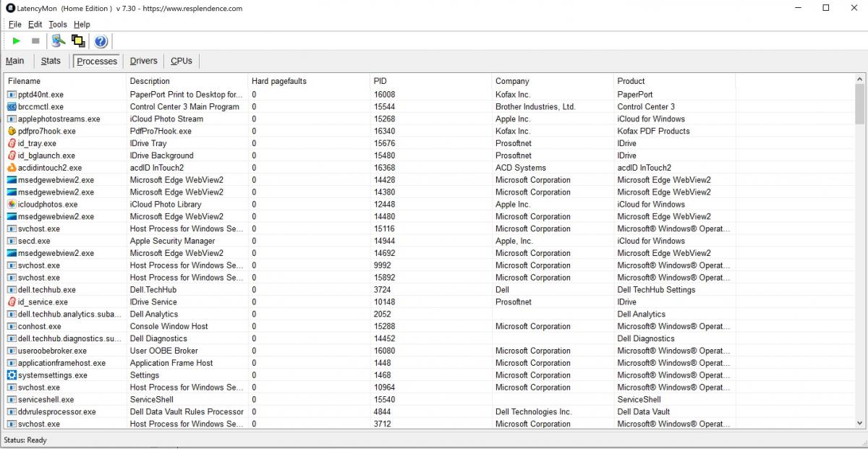Sort by the Hard pagefaults column header
The height and width of the screenshot is (449, 868).
pos(309,81)
